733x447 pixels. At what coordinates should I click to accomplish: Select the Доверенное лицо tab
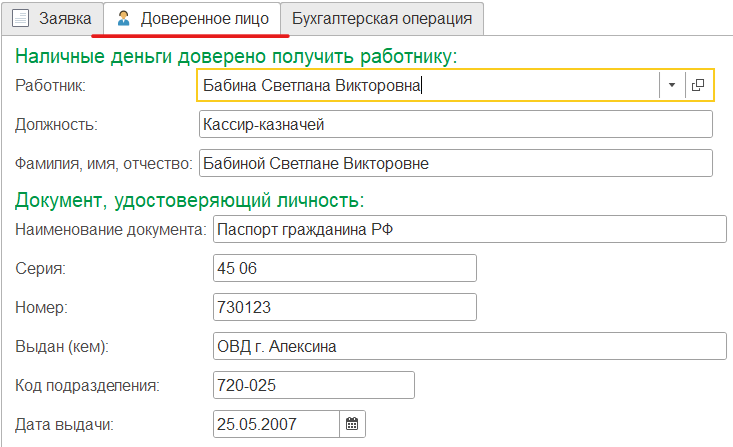click(x=192, y=19)
